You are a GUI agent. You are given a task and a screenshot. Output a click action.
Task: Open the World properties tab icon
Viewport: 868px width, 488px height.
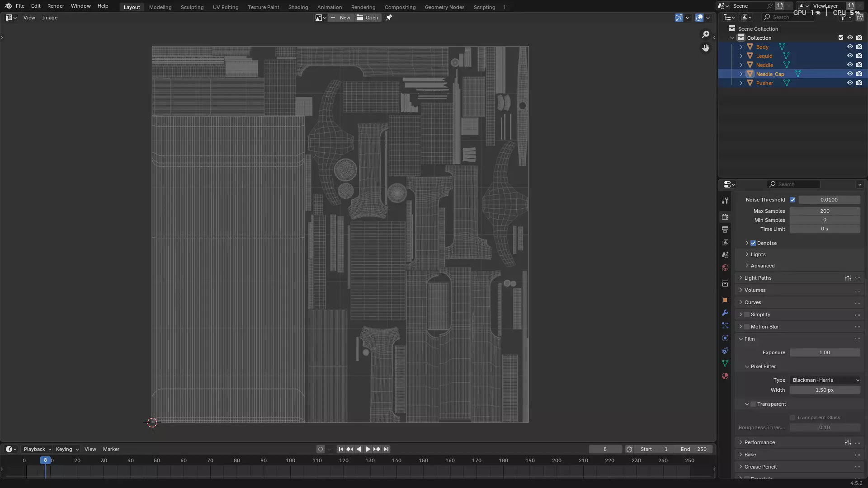pyautogui.click(x=725, y=267)
